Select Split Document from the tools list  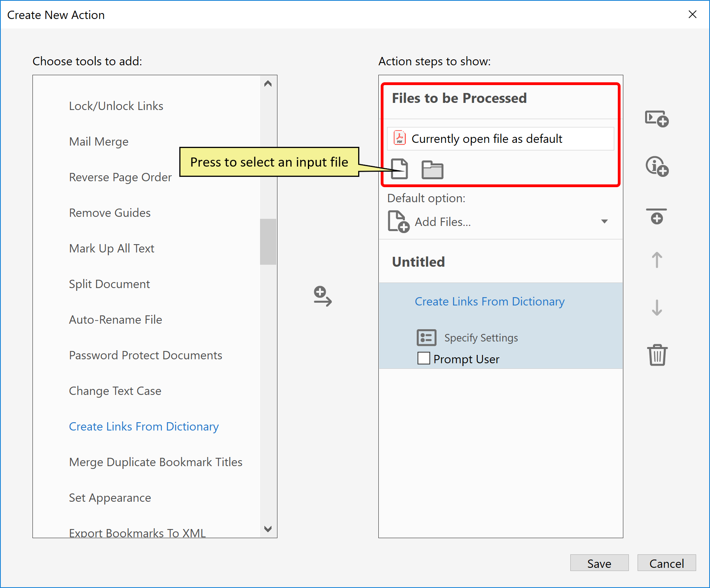pyautogui.click(x=109, y=284)
